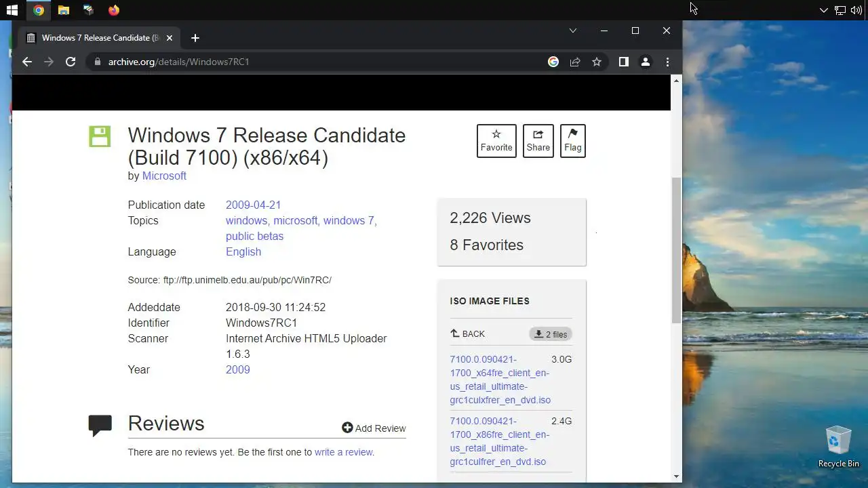Screen dimensions: 868x488
Task: Click the scrollbar up arrow
Action: click(x=676, y=81)
